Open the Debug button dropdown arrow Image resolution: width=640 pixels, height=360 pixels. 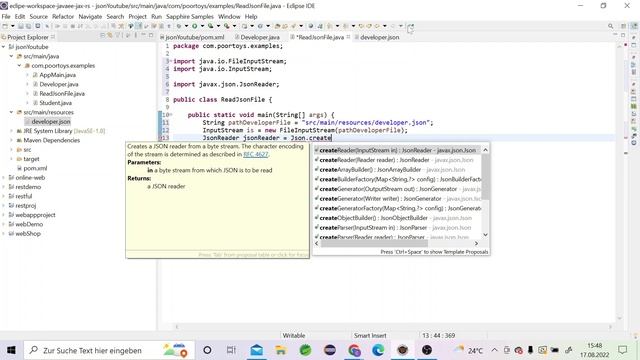186,26
